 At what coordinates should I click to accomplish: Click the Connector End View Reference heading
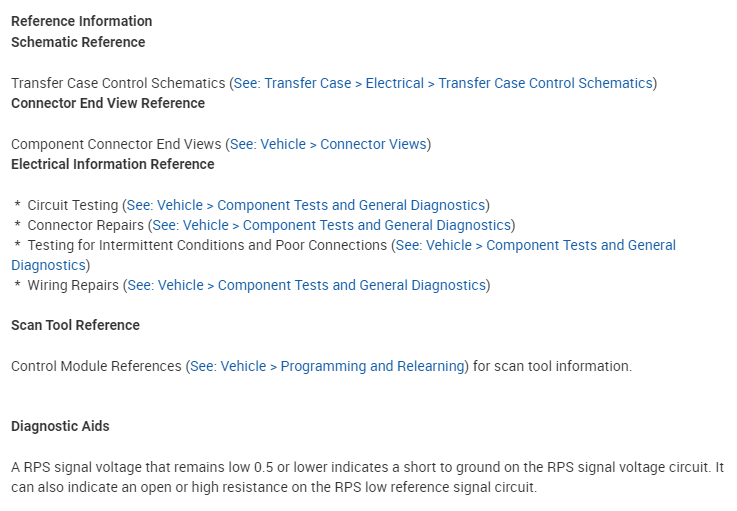click(108, 103)
